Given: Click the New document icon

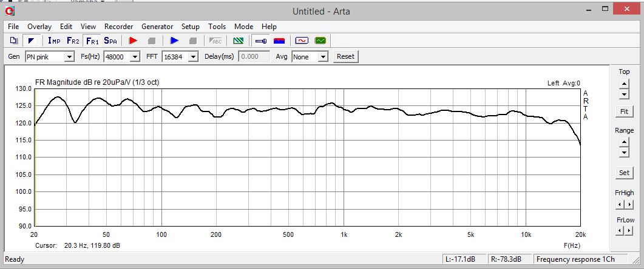Looking at the screenshot, I should pos(15,41).
